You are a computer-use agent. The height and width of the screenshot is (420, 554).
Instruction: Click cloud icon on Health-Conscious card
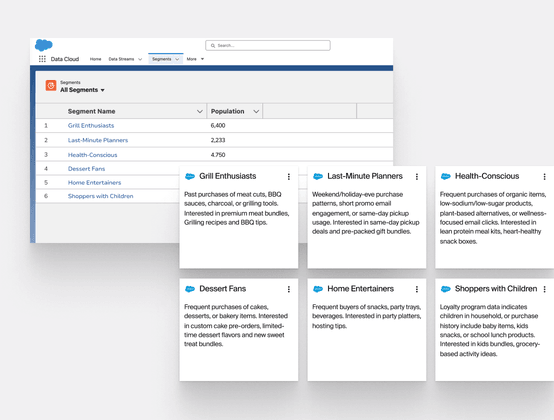tap(446, 176)
